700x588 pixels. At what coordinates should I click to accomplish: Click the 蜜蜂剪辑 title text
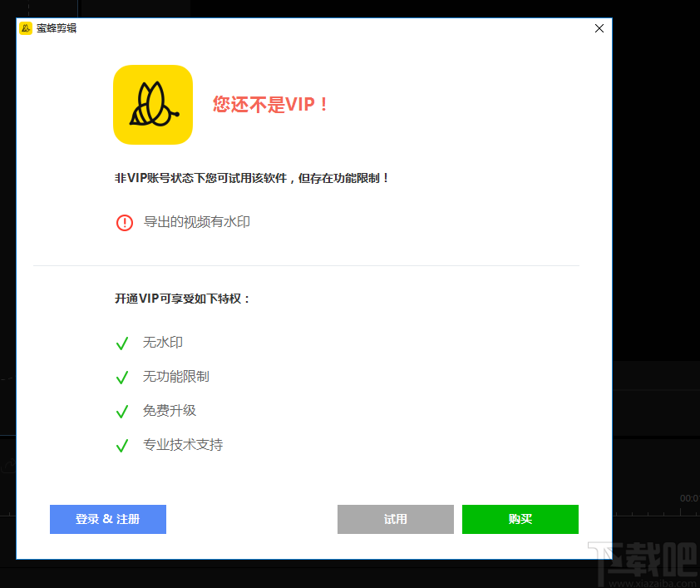(57, 28)
